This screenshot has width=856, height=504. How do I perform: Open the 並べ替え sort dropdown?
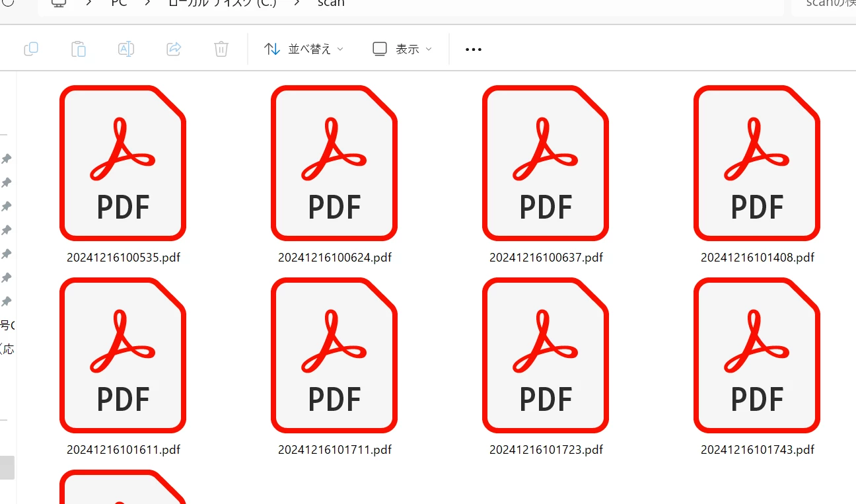point(304,49)
